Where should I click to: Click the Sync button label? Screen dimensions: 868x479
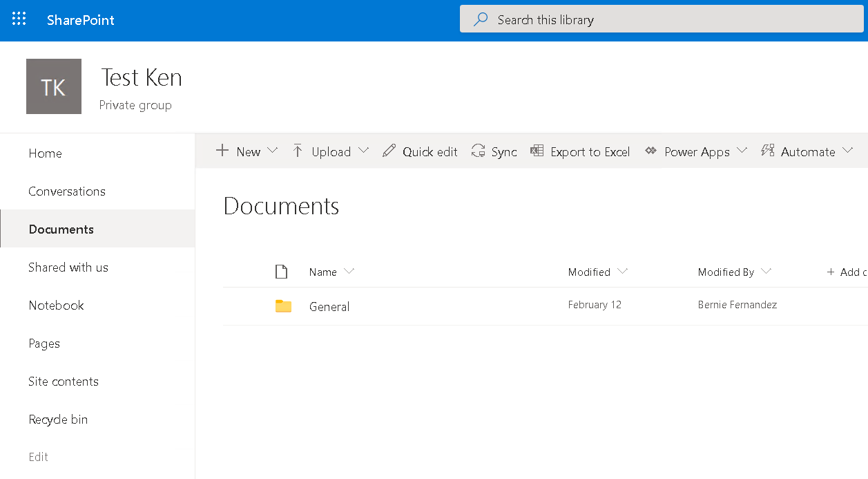[x=504, y=152]
